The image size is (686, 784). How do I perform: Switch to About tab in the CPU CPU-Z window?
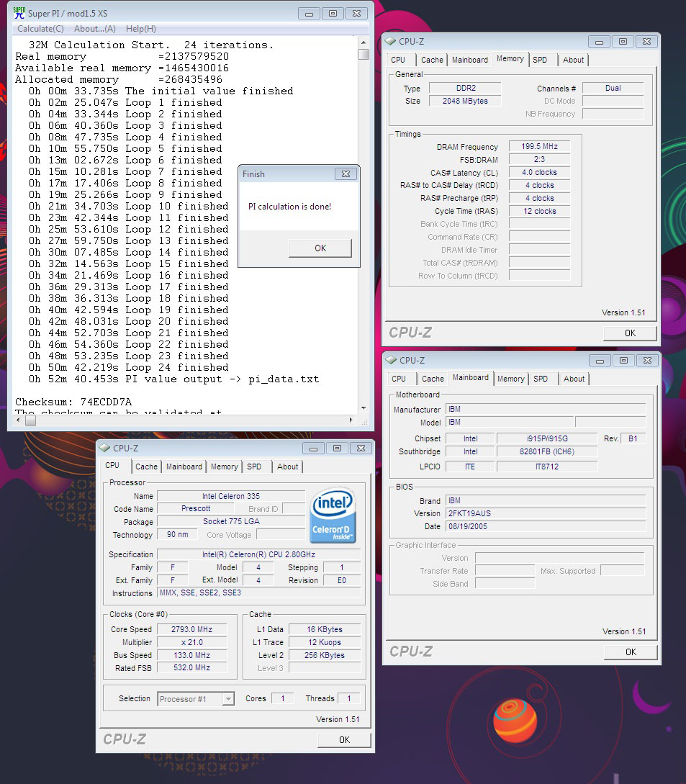coord(287,467)
